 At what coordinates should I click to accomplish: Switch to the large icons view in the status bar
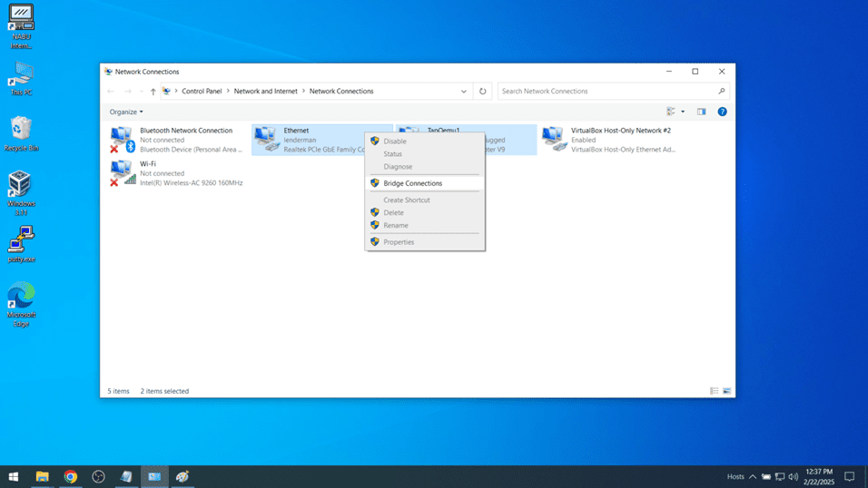click(x=727, y=391)
